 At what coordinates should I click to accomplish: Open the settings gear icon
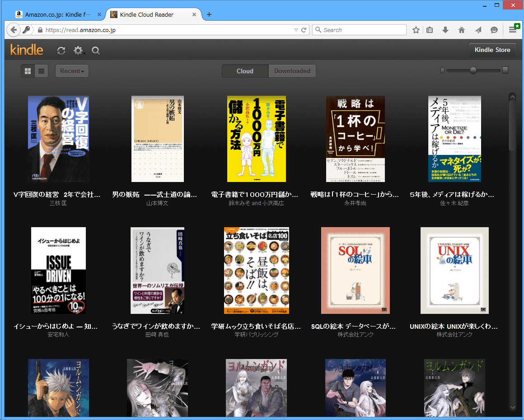[x=77, y=51]
